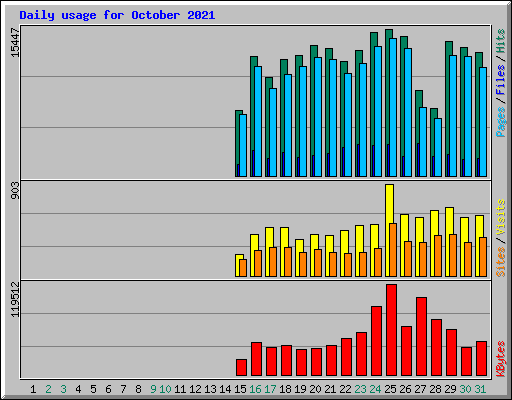Viewport: 512px width, 400px height.
Task: Click the red KBytes bar for day 27
Action: [x=421, y=337]
